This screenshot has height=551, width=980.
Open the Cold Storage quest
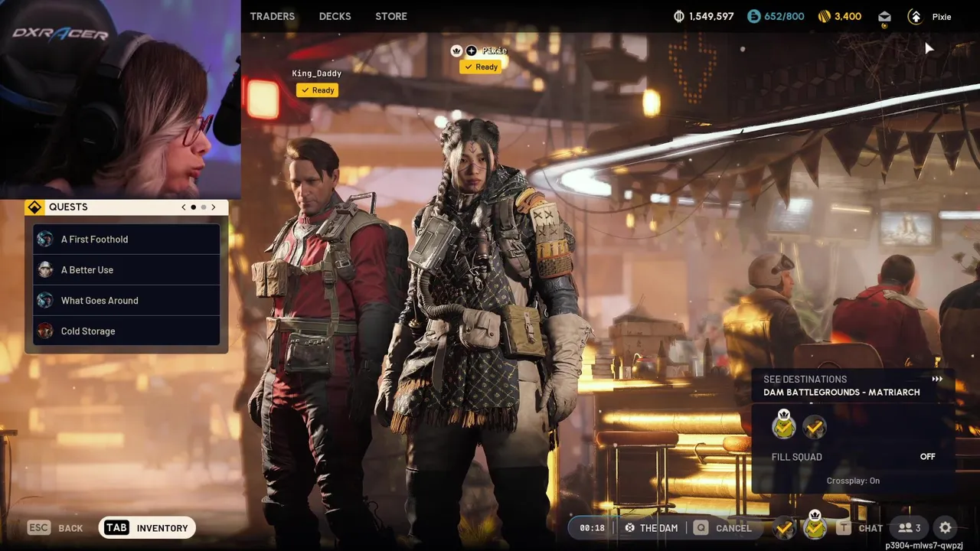[x=126, y=331]
